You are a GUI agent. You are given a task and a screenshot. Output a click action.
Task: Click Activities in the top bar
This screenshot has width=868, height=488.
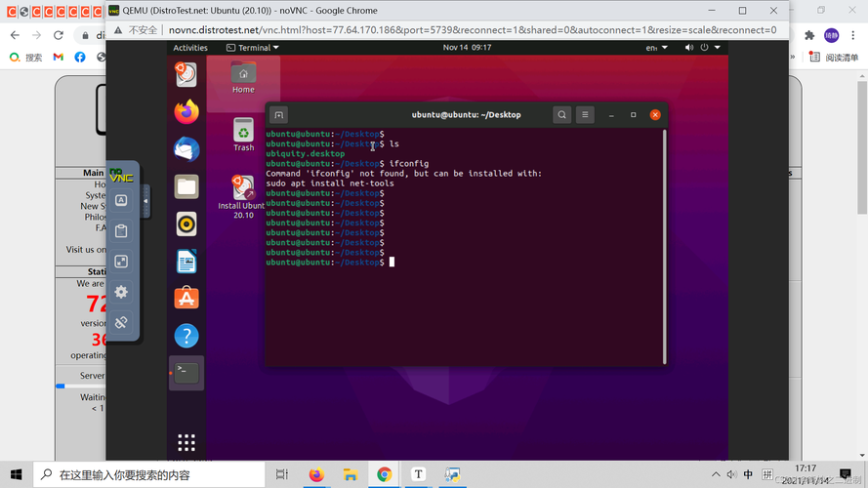point(190,47)
